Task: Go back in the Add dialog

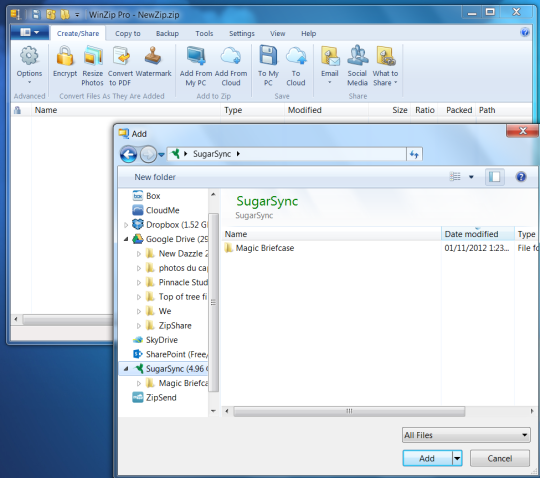Action: 128,154
